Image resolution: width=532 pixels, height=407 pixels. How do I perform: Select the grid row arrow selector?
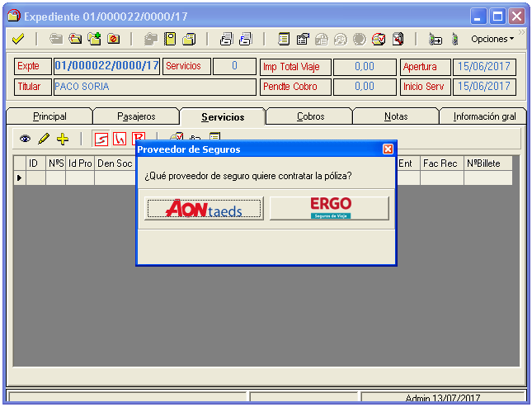coord(20,177)
